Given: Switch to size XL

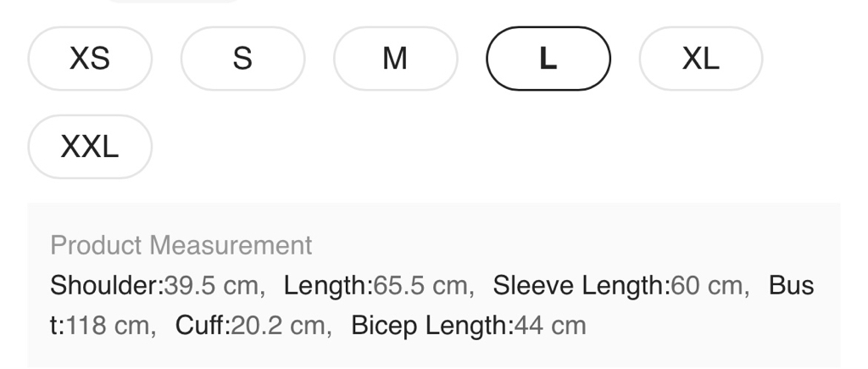Looking at the screenshot, I should click(x=700, y=59).
